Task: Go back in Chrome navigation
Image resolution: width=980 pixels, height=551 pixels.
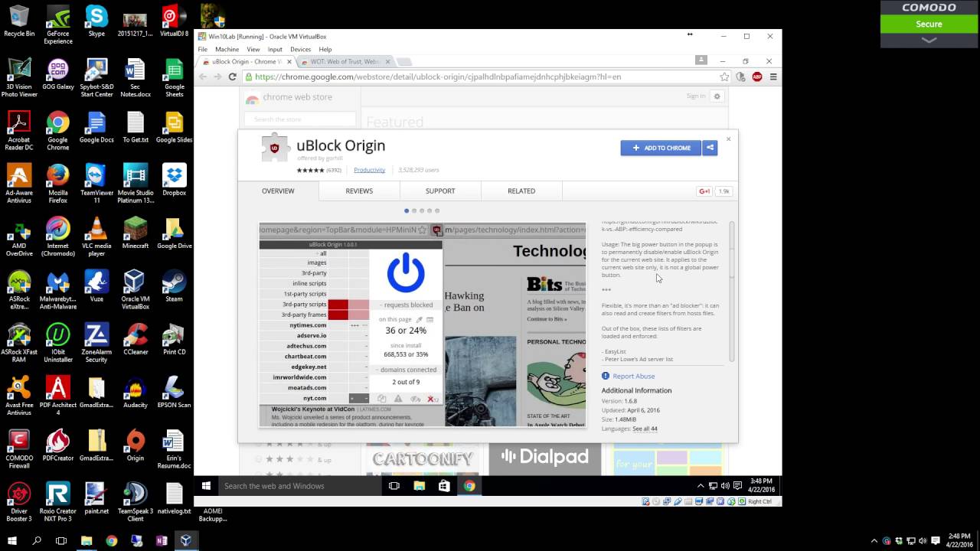Action: click(203, 77)
